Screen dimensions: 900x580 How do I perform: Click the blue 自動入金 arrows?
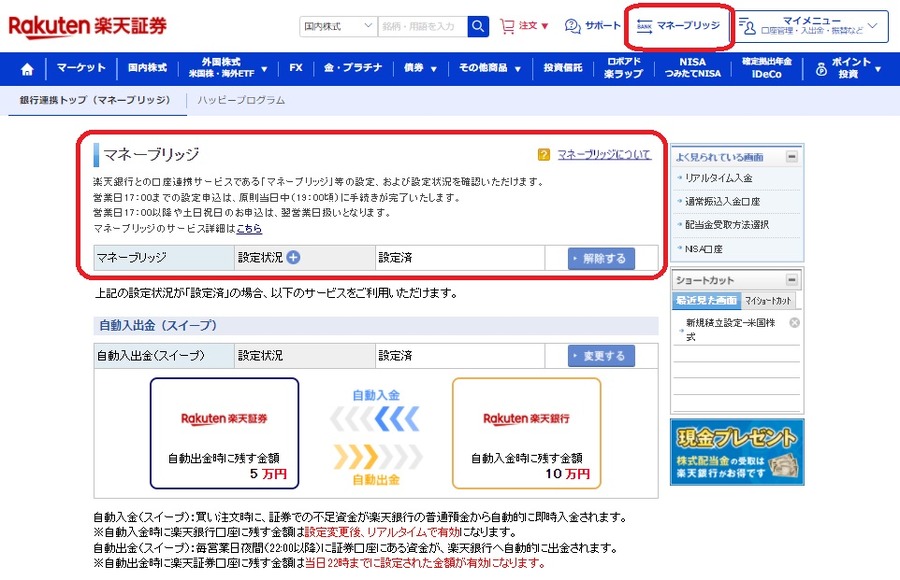point(375,419)
